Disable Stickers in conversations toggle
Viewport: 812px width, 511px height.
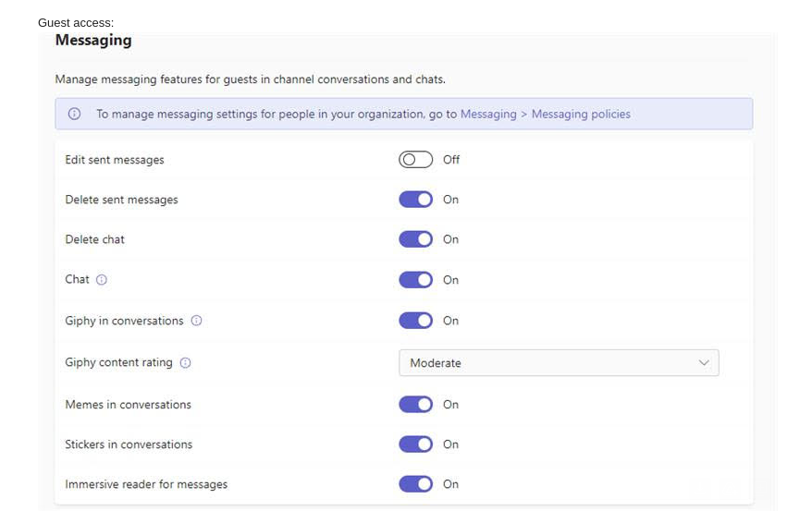tap(415, 444)
